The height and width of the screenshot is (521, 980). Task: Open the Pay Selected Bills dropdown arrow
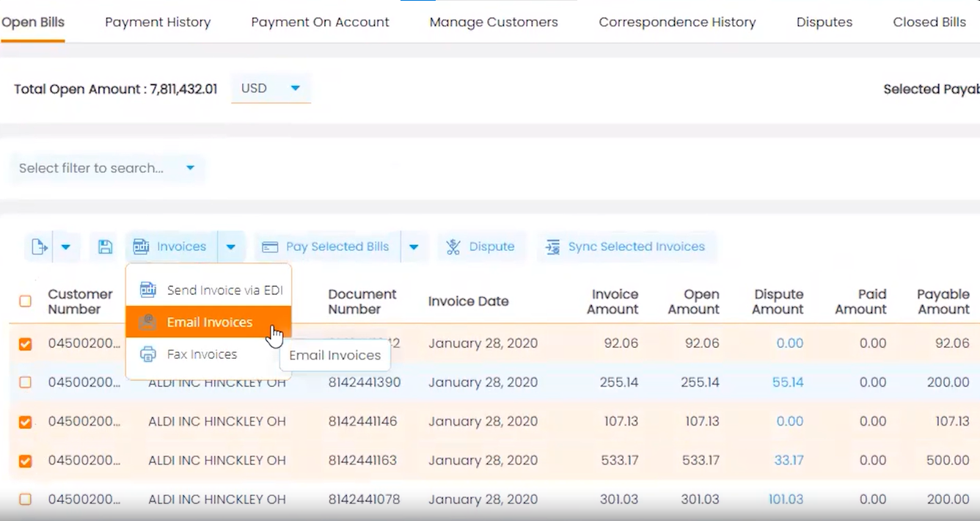tap(414, 247)
